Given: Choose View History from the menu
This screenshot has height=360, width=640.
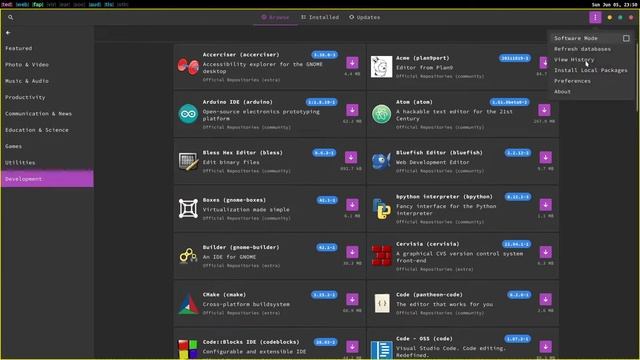Looking at the screenshot, I should 574,60.
